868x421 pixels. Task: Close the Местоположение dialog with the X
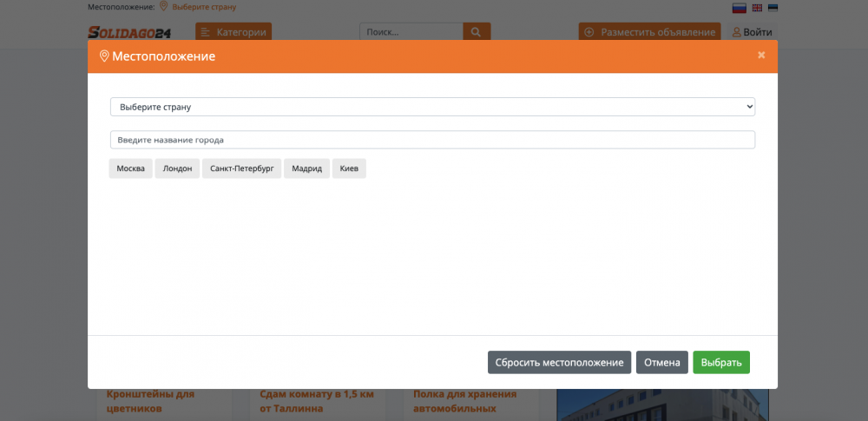(x=761, y=55)
